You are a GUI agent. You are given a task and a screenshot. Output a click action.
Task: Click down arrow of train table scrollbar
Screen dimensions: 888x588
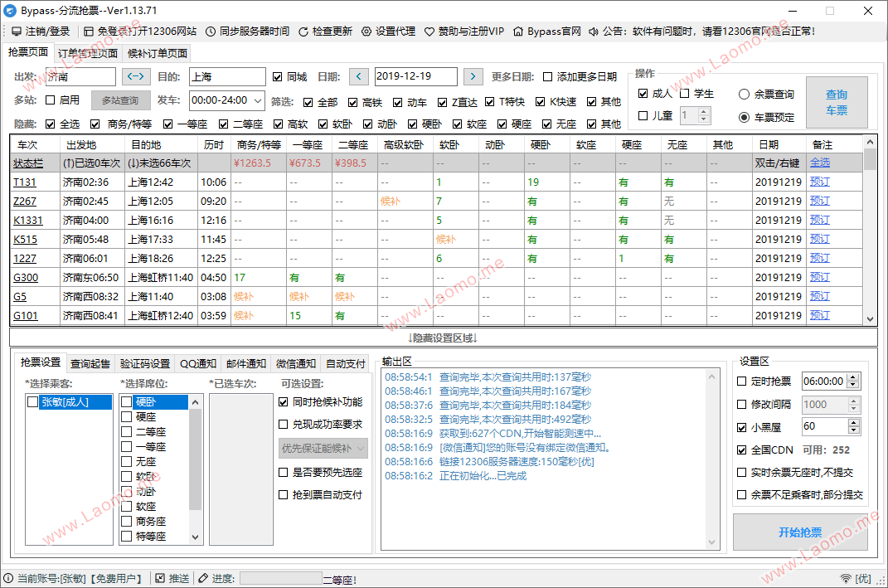[871, 319]
